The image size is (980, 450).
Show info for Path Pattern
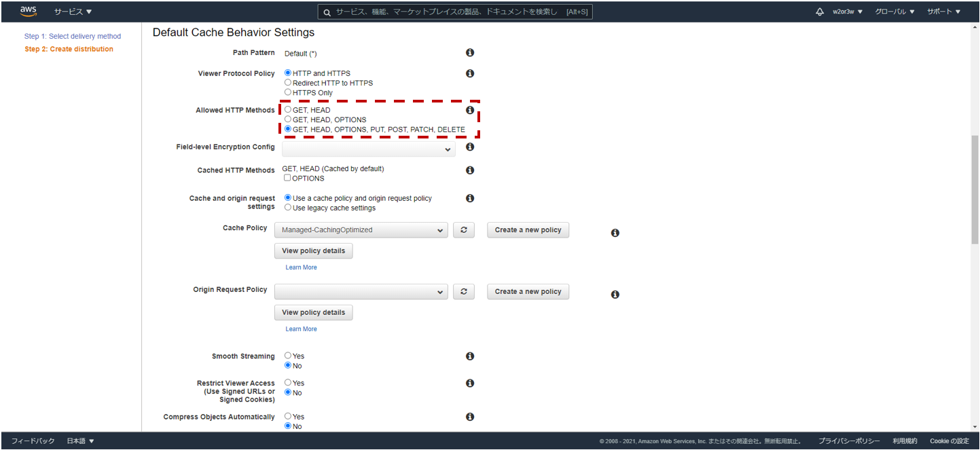pyautogui.click(x=469, y=53)
